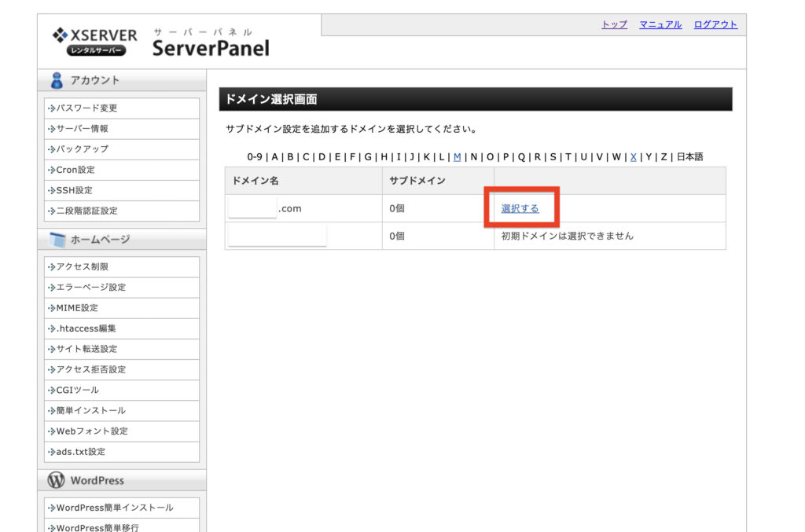Image resolution: width=805 pixels, height=532 pixels.
Task: Click the Account section person icon
Action: coord(57,80)
